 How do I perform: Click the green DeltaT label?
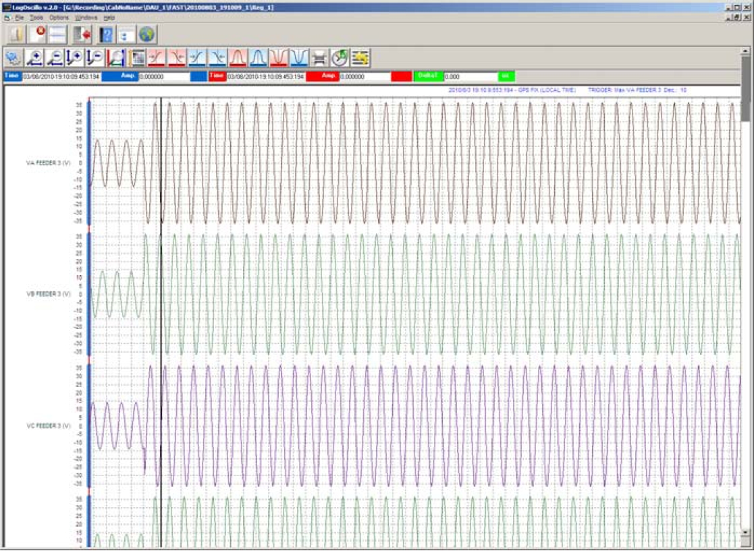click(428, 77)
